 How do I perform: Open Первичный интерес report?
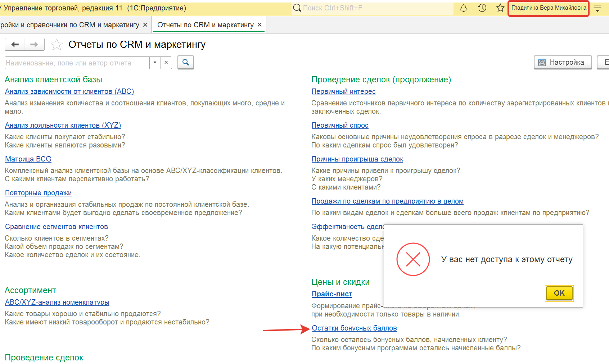coord(343,91)
